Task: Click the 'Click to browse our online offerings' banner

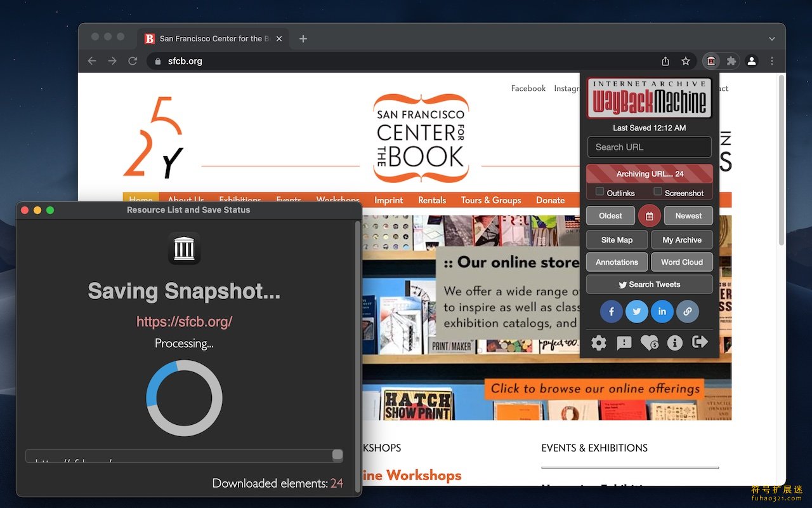Action: tap(595, 389)
